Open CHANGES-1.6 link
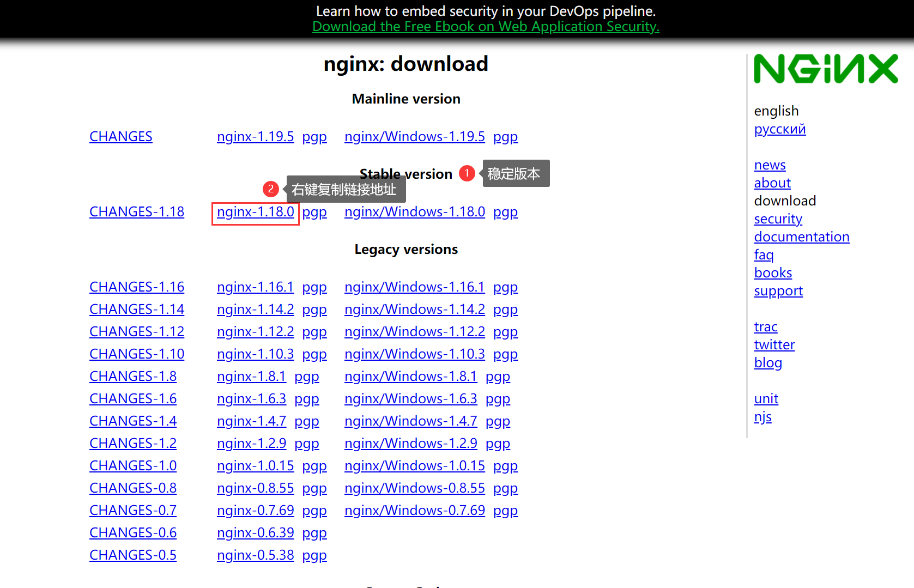This screenshot has width=914, height=588. (133, 398)
